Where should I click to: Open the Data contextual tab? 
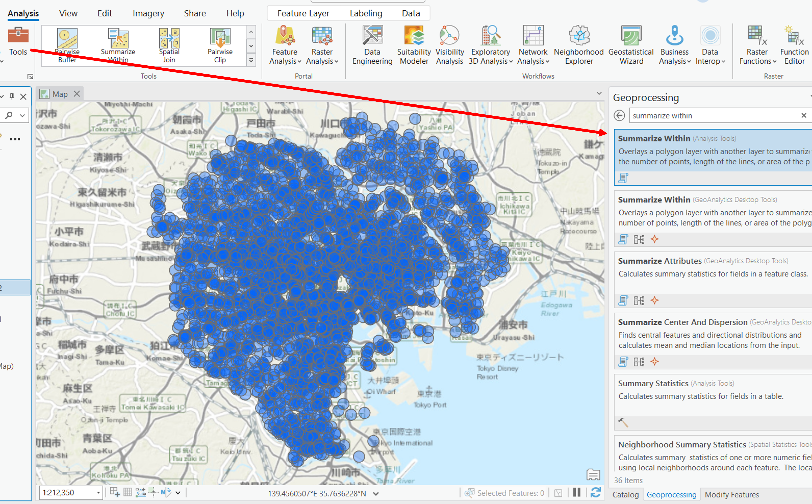click(411, 13)
